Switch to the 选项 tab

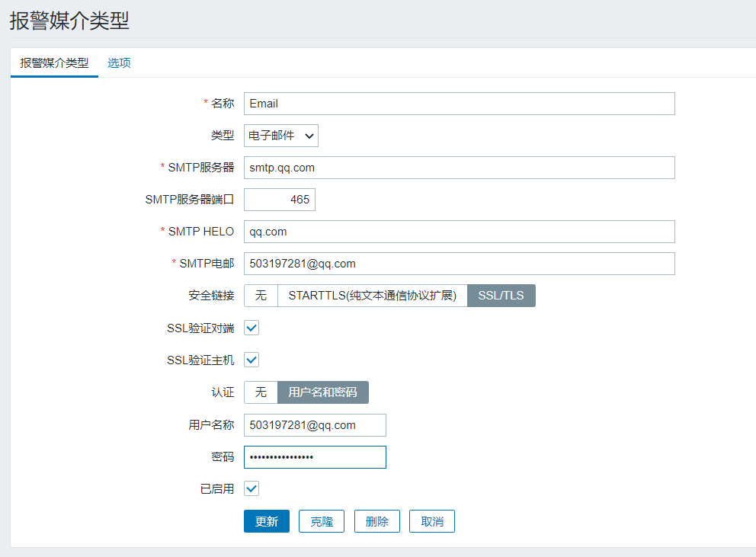[119, 63]
